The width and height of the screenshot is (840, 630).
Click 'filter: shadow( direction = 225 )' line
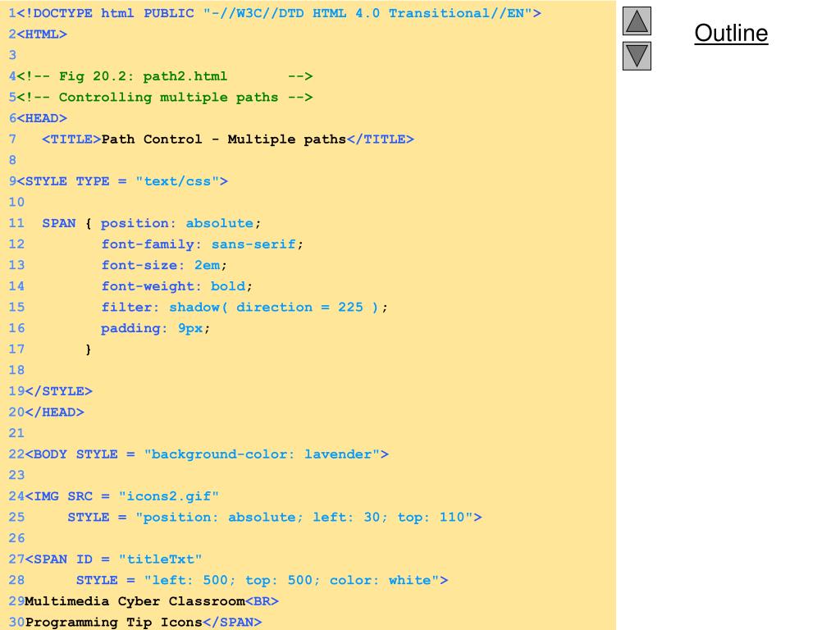pyautogui.click(x=244, y=308)
